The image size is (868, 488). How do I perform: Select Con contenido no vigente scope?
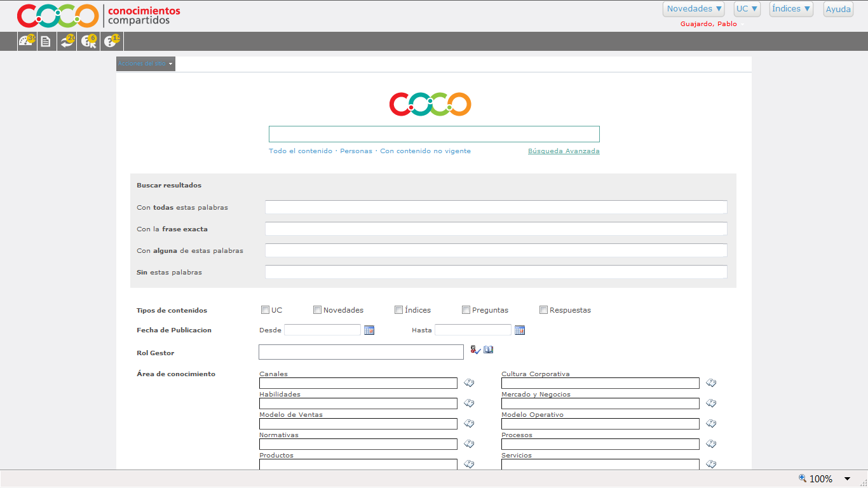[x=426, y=151]
